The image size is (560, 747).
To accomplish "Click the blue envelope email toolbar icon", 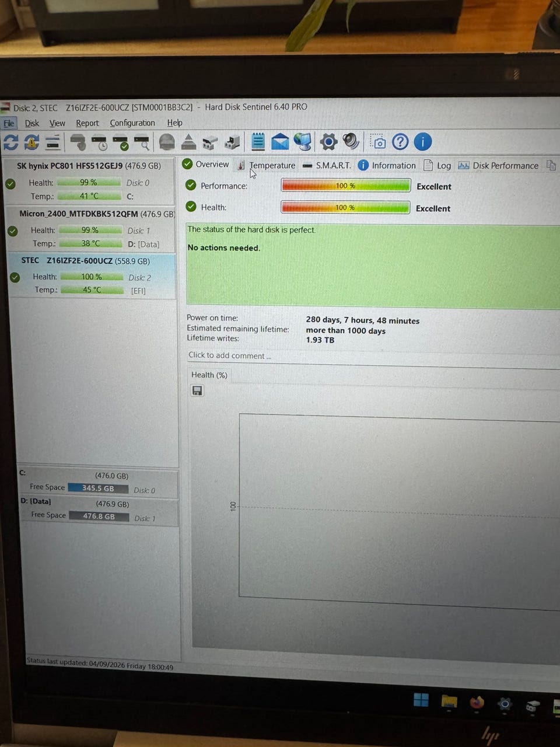I will 280,141.
